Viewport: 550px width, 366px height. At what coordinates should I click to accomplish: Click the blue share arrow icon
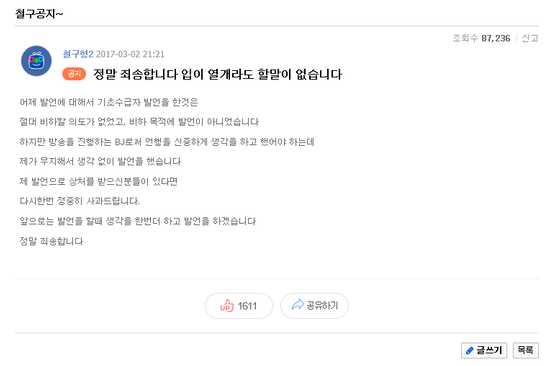coord(297,305)
